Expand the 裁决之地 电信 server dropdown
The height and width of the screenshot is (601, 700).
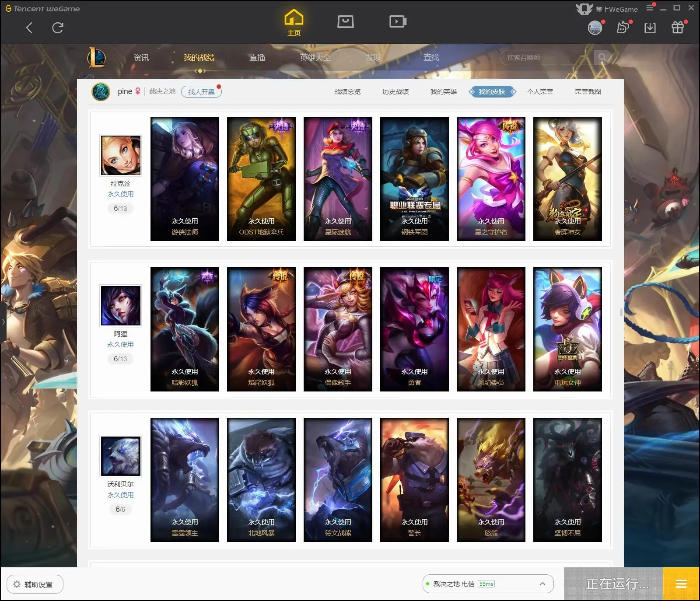488,584
